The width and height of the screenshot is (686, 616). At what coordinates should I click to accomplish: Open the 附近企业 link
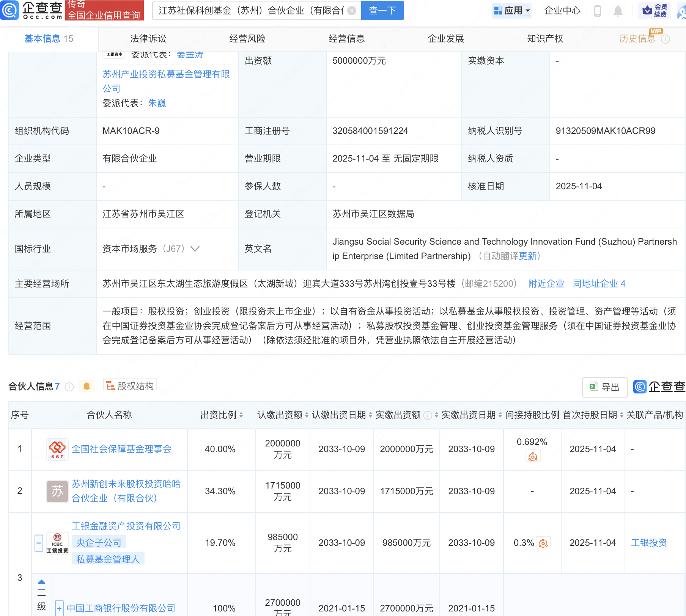pyautogui.click(x=546, y=284)
